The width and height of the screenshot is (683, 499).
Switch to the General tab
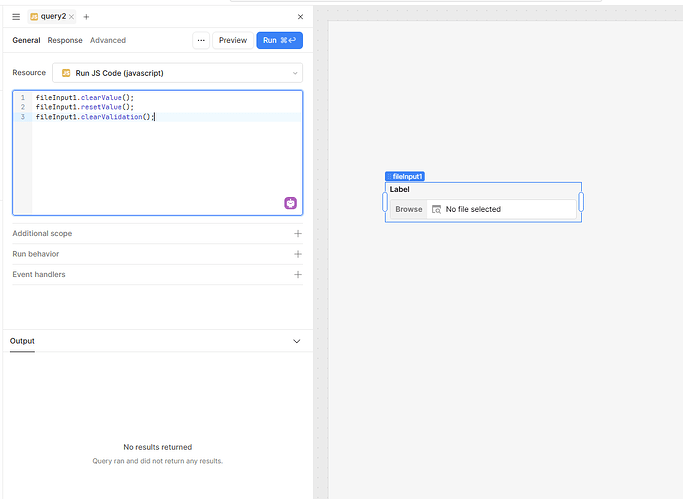click(x=26, y=40)
